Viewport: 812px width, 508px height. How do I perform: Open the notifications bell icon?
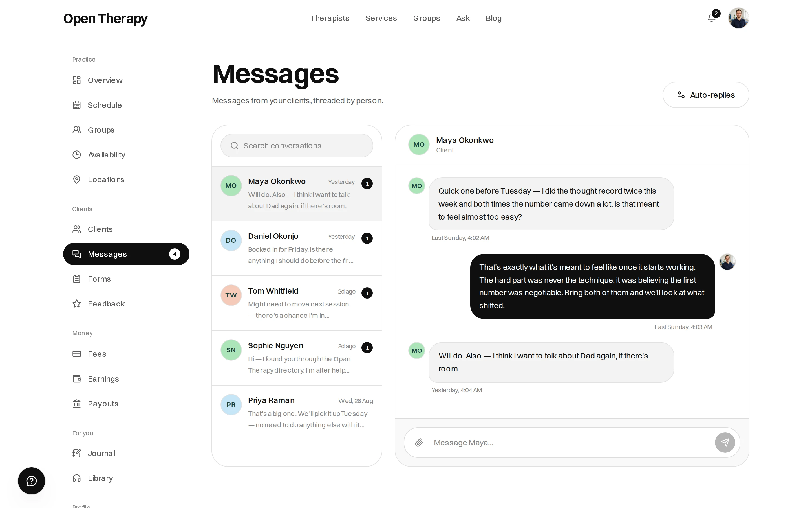click(711, 18)
